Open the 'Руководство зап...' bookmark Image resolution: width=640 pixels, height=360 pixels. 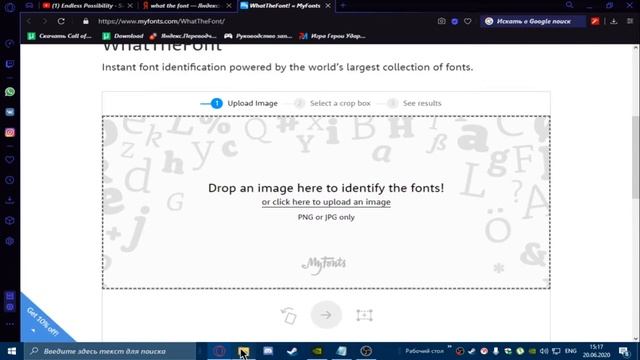click(x=258, y=36)
